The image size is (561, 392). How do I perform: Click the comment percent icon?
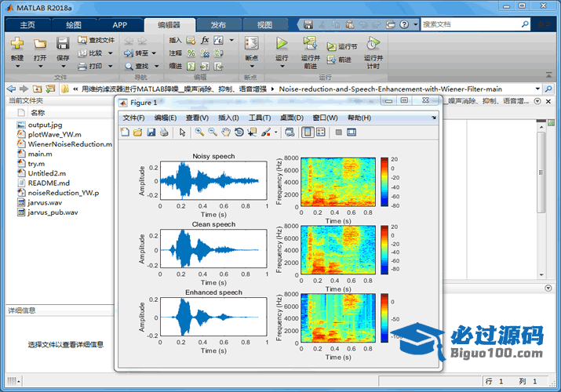click(191, 53)
